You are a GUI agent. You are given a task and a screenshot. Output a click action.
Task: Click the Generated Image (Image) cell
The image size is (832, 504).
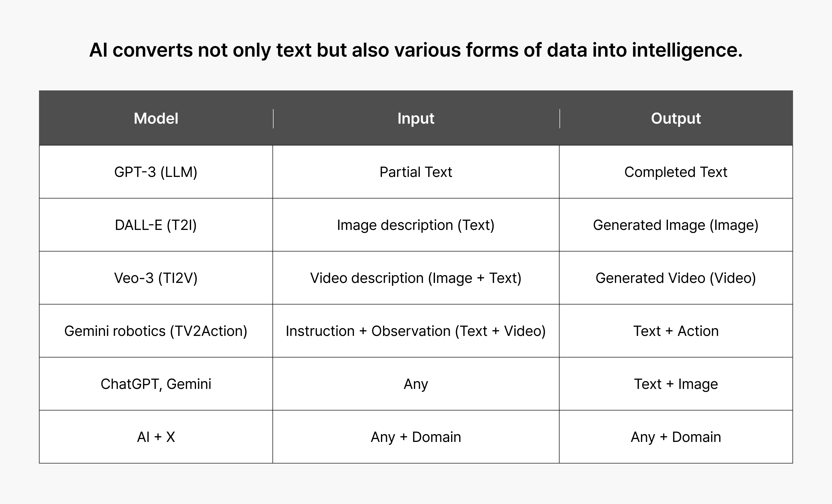point(676,225)
